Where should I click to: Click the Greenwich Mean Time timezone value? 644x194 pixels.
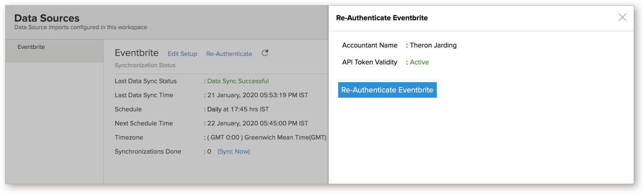point(267,137)
